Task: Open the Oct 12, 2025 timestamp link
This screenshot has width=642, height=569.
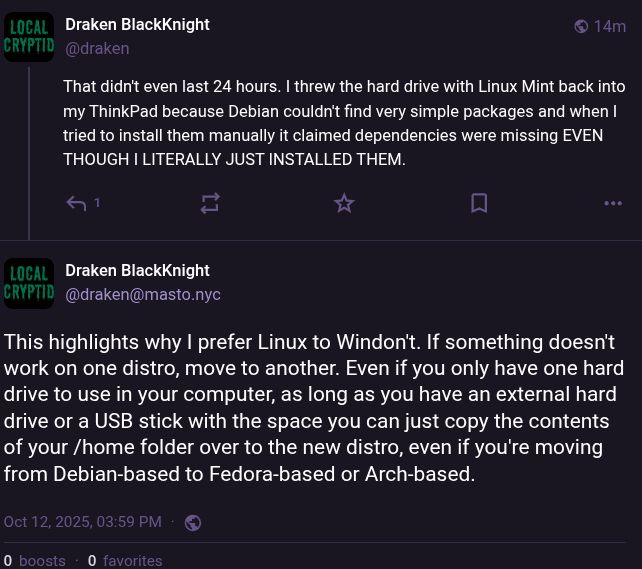Action: (82, 522)
